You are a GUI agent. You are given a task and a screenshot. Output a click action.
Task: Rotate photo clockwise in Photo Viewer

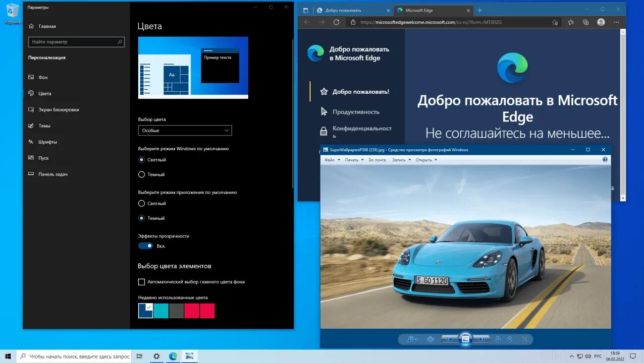pos(509,339)
